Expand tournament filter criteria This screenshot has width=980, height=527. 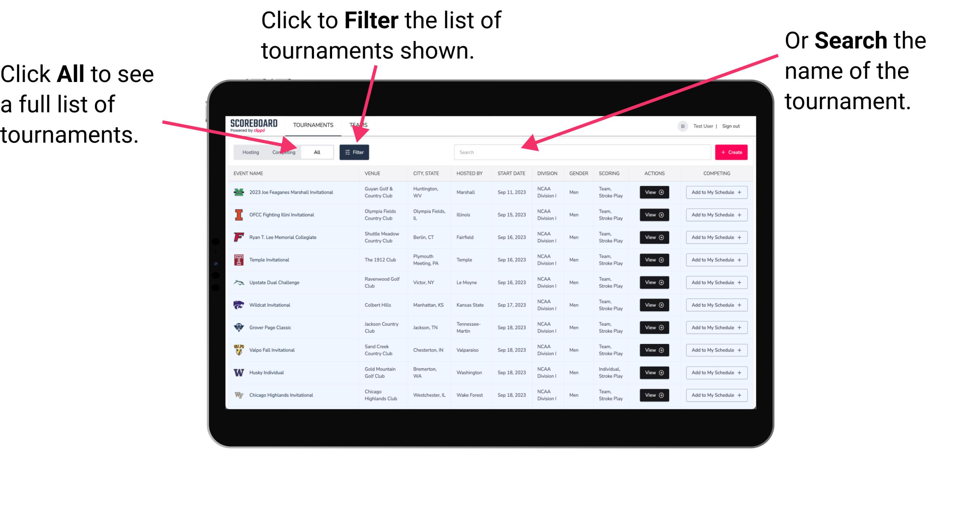354,152
